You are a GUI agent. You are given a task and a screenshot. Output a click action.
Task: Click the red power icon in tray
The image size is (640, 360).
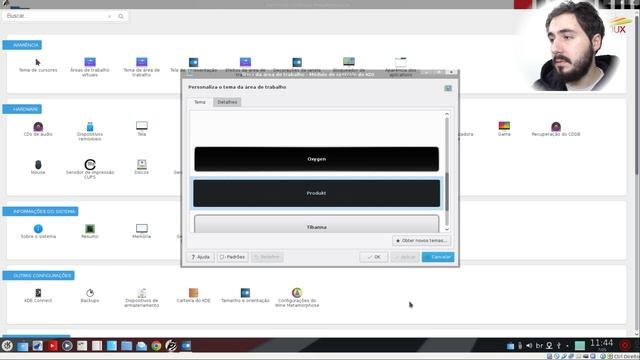coord(624,345)
